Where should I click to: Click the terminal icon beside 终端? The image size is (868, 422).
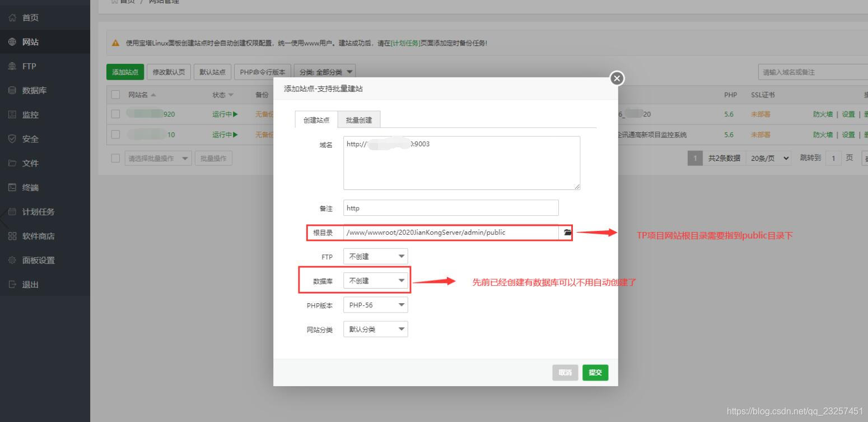coord(13,188)
